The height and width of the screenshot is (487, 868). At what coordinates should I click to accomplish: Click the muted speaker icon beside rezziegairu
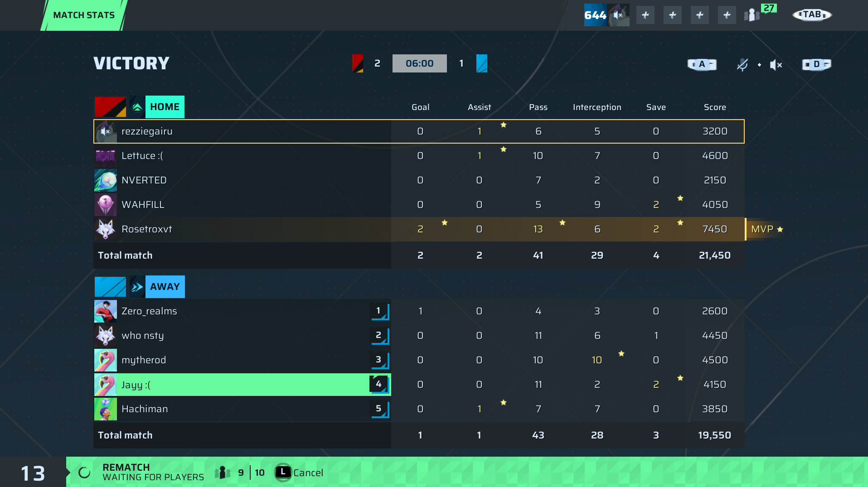(106, 131)
